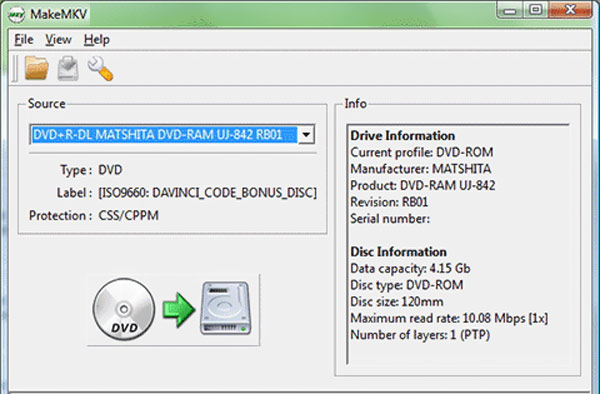Image resolution: width=600 pixels, height=394 pixels.
Task: Minimize the MakeMKV window
Action: [510, 10]
